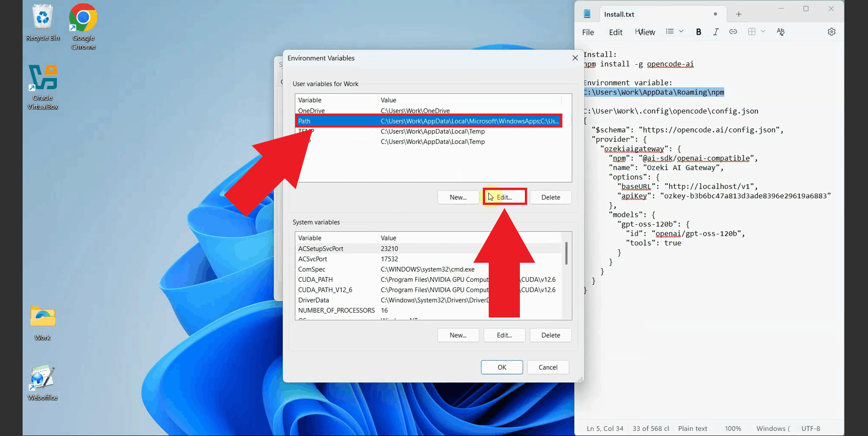Screen dimensions: 868x436
Task: Open the UTF-8 encoding selector
Action: (811, 428)
